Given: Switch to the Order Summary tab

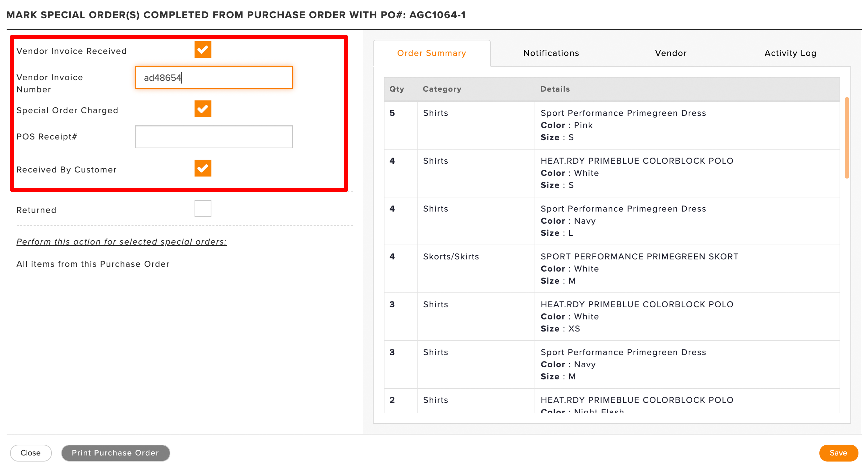Looking at the screenshot, I should [x=432, y=53].
